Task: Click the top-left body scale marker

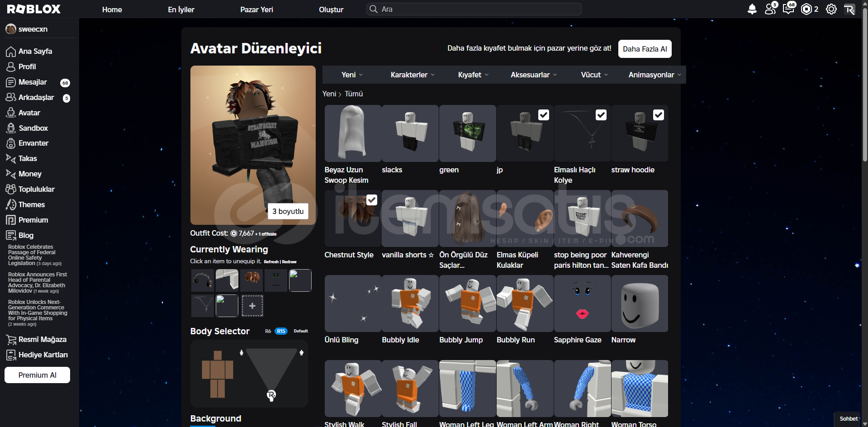Action: click(x=242, y=352)
